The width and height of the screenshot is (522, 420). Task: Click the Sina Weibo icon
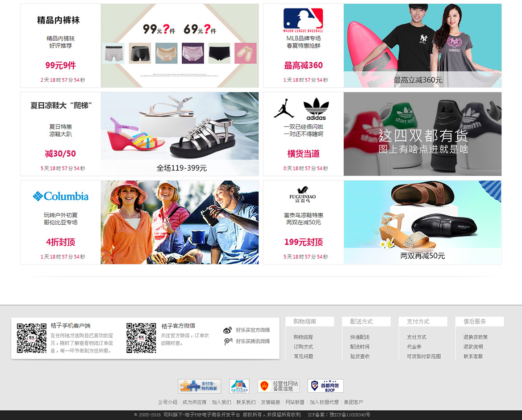(x=228, y=330)
